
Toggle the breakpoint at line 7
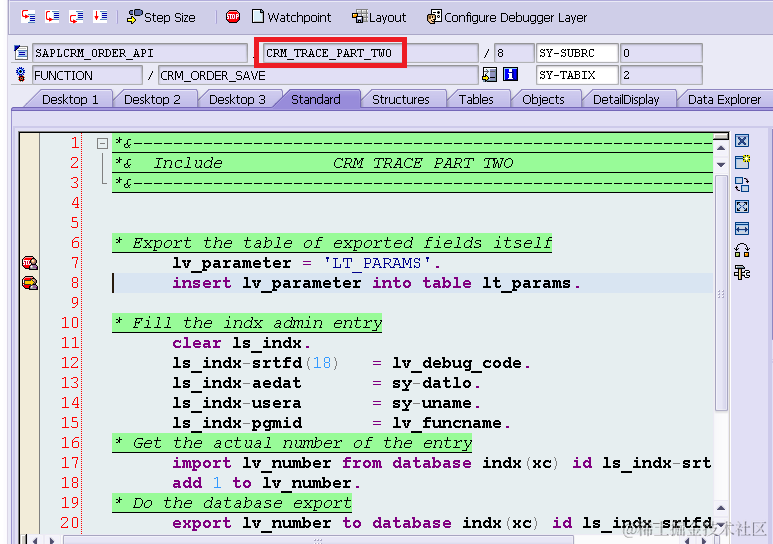click(30, 263)
